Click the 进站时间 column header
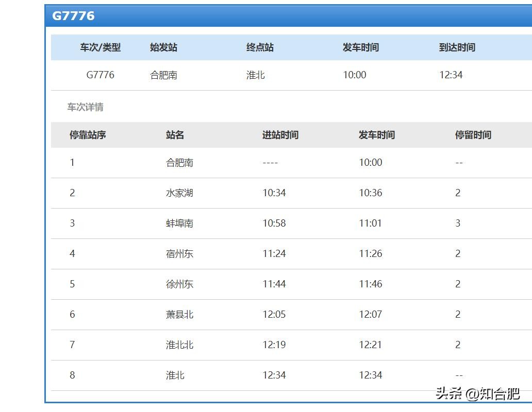 pos(280,135)
